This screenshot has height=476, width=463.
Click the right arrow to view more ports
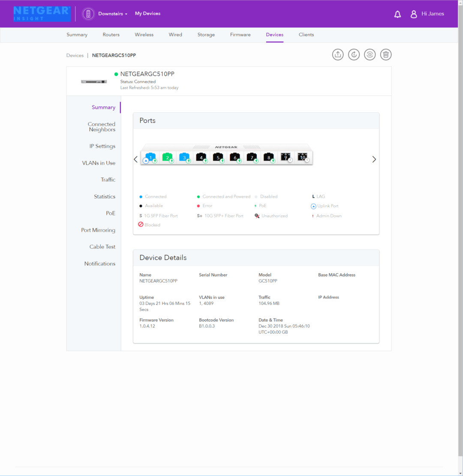tap(374, 159)
